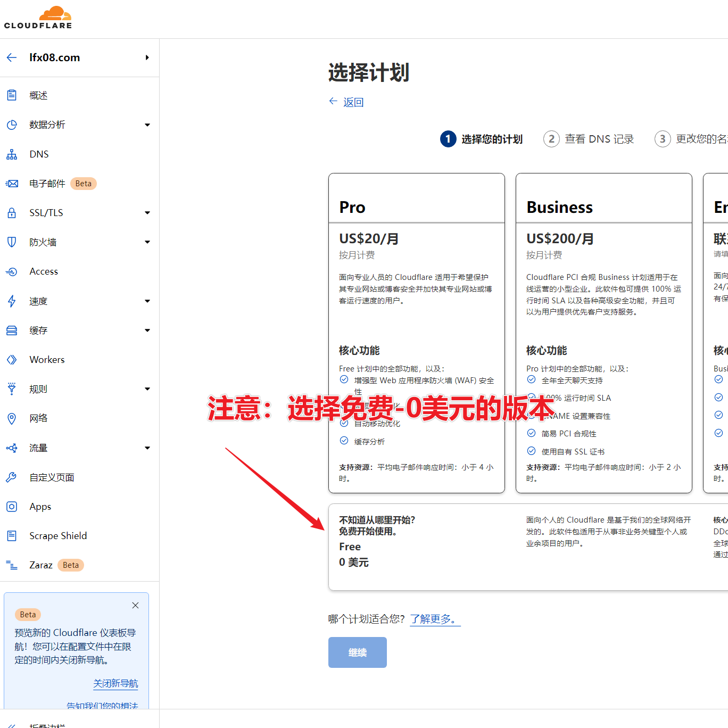The image size is (728, 728).
Task: Open the 了解更多 link
Action: click(x=435, y=619)
